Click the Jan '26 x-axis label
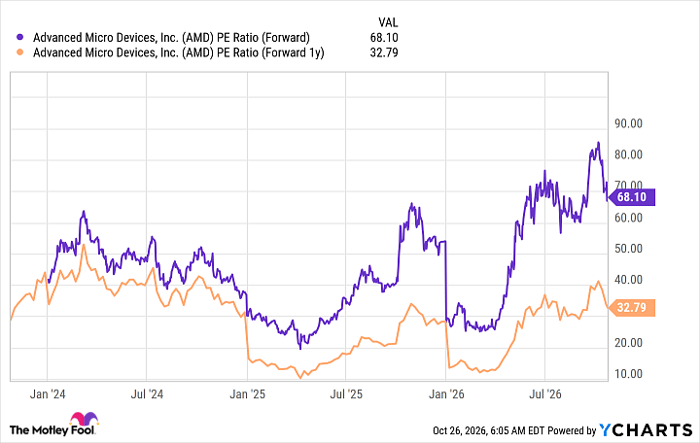700x443 pixels. 446,394
